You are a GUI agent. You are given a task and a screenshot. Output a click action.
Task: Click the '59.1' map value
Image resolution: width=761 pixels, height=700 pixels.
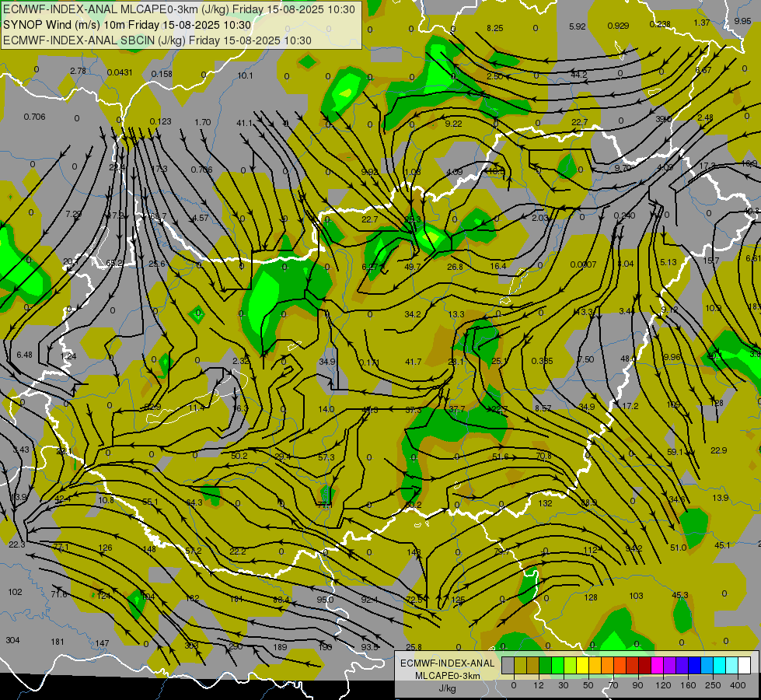point(675,452)
